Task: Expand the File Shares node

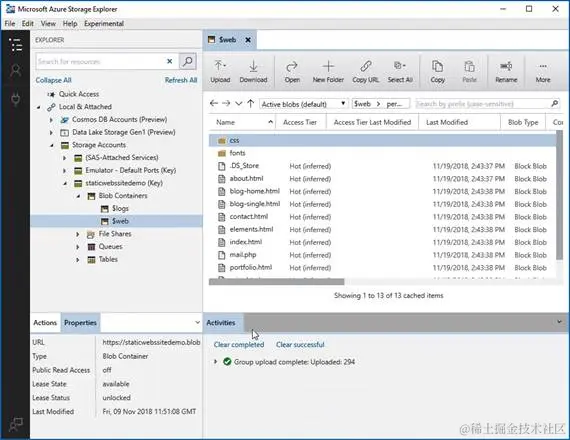Action: pos(77,234)
